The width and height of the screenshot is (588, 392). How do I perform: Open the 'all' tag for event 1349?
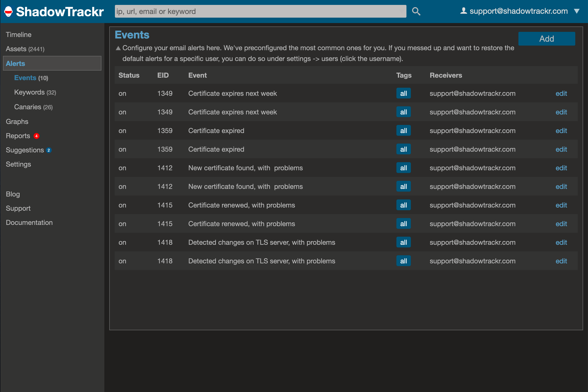404,93
